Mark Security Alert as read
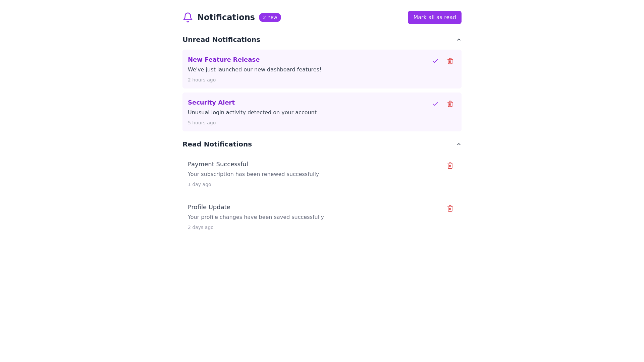Image resolution: width=644 pixels, height=362 pixels. click(x=435, y=104)
